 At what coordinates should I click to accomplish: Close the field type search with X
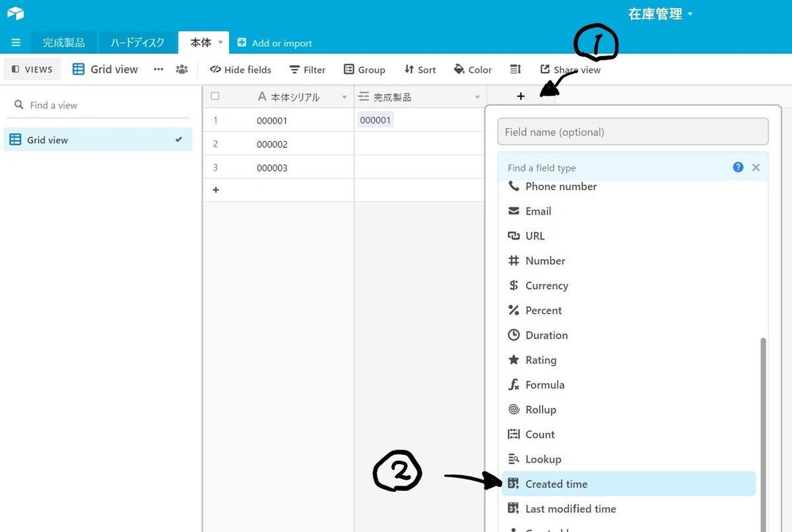[756, 168]
